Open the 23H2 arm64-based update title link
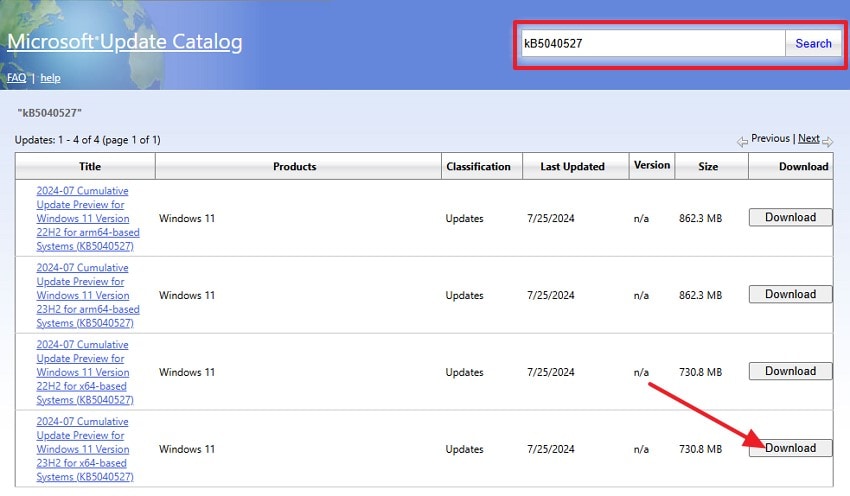850x496 pixels. 88,295
